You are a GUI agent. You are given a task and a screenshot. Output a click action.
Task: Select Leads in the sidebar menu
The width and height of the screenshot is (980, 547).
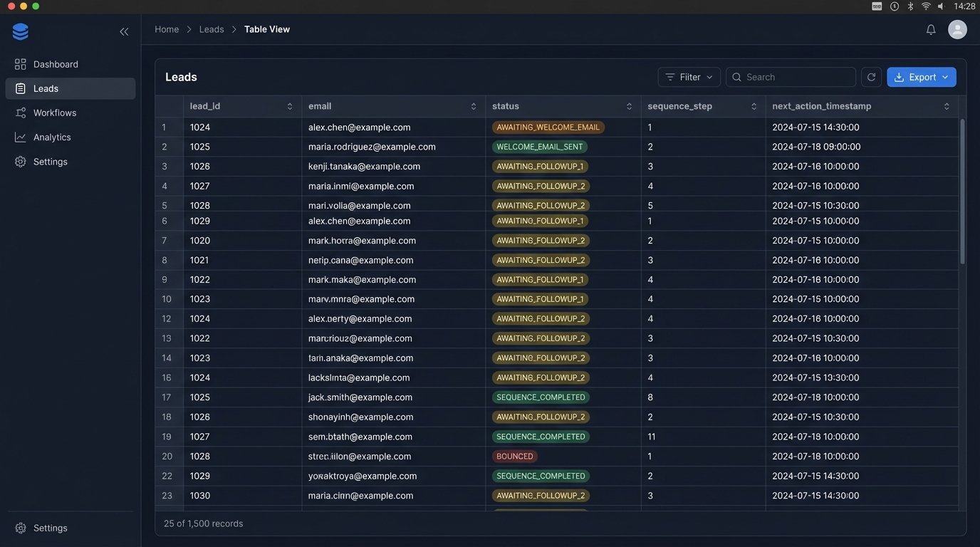coord(46,88)
